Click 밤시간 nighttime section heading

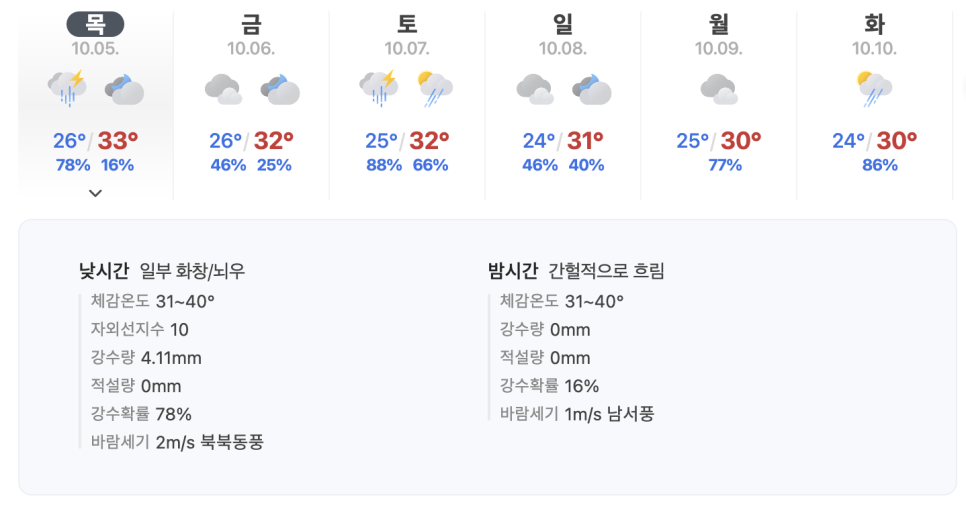(x=513, y=270)
